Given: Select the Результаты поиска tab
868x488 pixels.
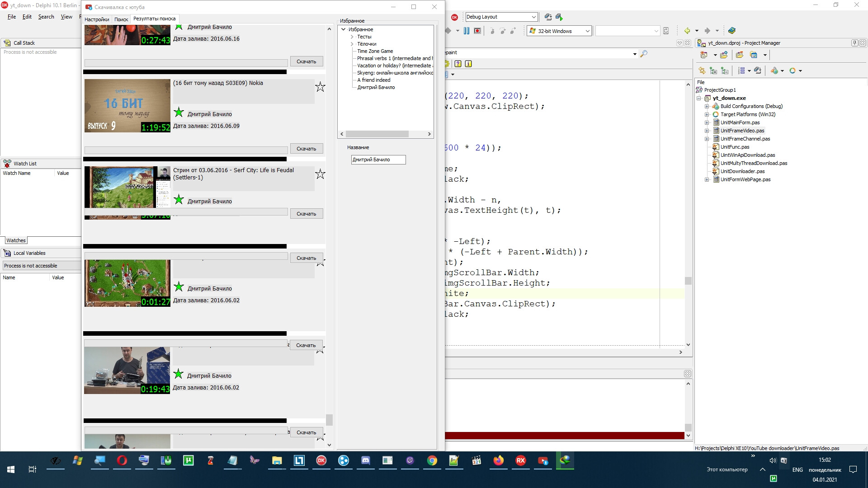Looking at the screenshot, I should [155, 19].
